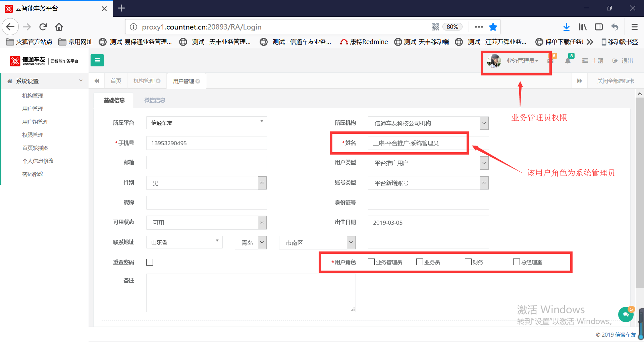Open the page actions three-dot menu
This screenshot has width=644, height=342.
(x=479, y=27)
